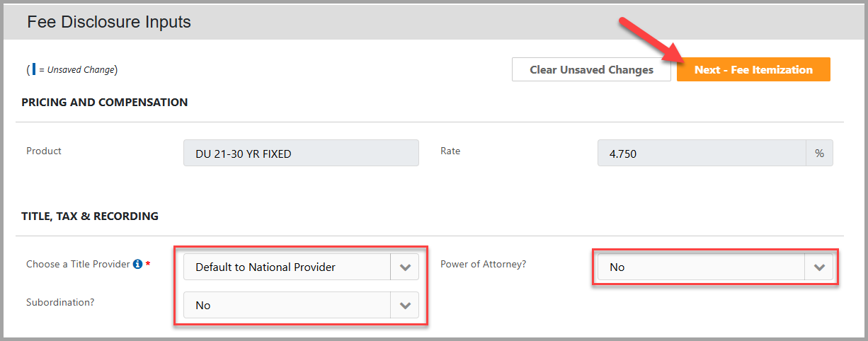Click the Rate label text

point(450,151)
